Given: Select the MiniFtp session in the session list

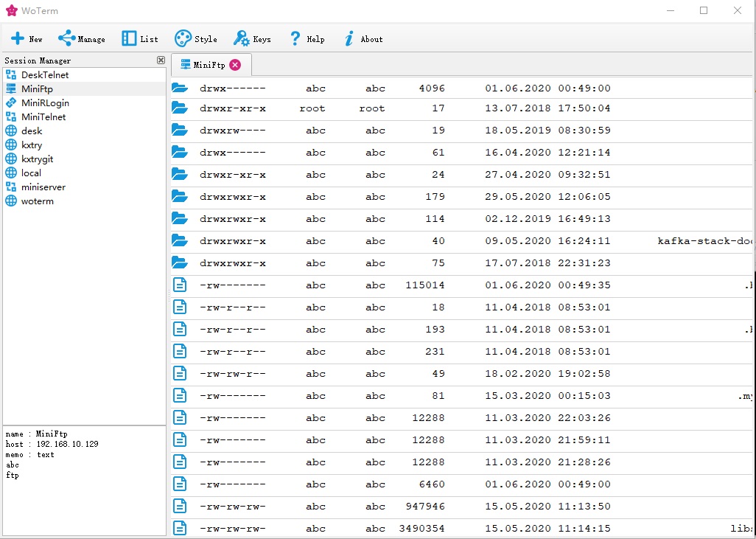Looking at the screenshot, I should click(85, 88).
